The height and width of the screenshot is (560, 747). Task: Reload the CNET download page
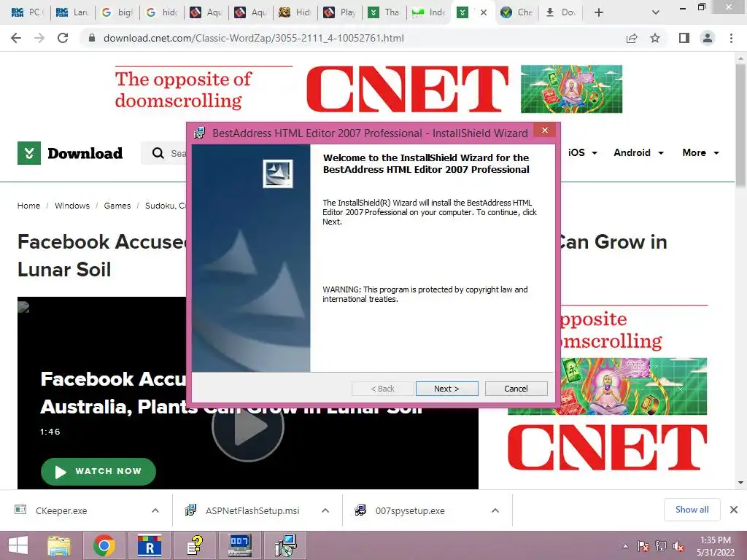63,38
